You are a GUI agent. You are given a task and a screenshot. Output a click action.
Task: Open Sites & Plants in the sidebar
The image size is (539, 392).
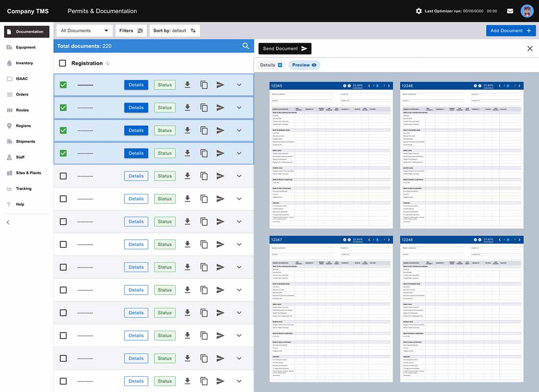point(28,173)
